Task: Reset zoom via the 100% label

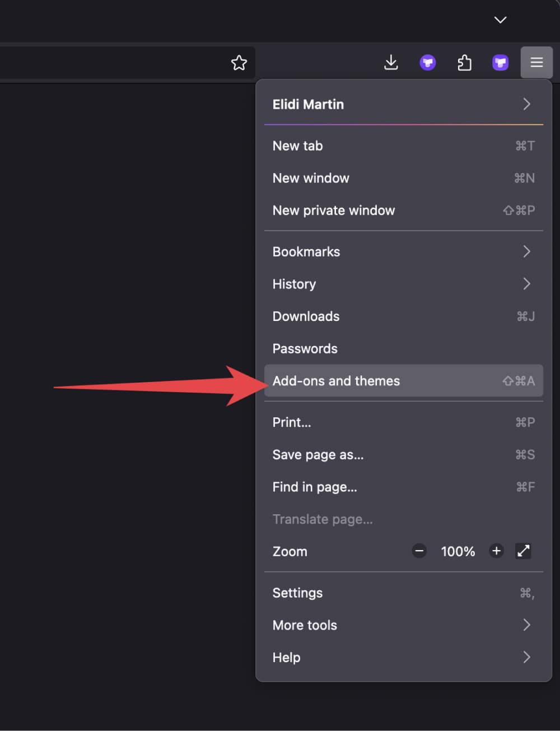Action: coord(458,551)
